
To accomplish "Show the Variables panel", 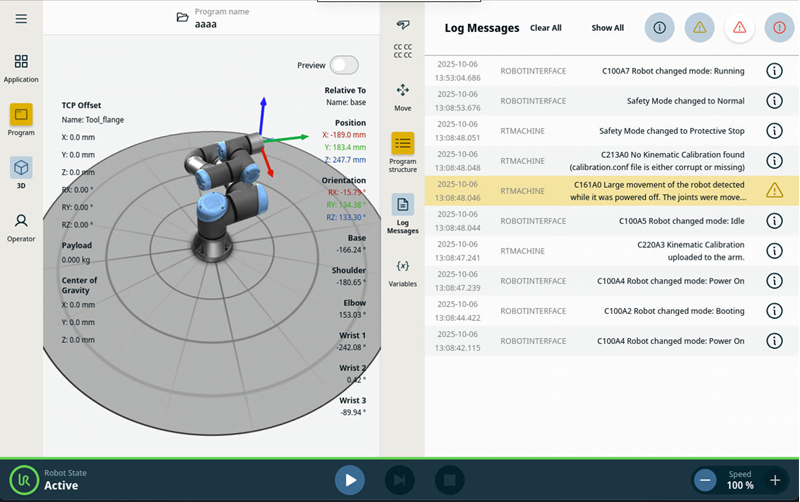I will click(x=403, y=272).
